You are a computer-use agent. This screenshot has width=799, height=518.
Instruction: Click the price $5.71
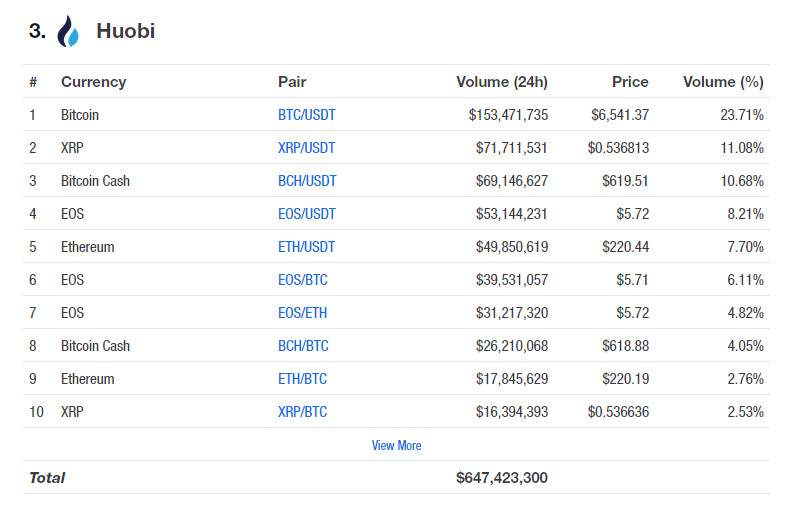click(x=632, y=280)
